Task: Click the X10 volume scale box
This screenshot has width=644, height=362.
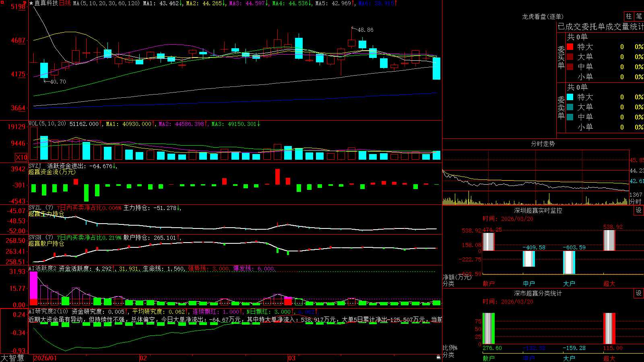Action: (x=21, y=157)
